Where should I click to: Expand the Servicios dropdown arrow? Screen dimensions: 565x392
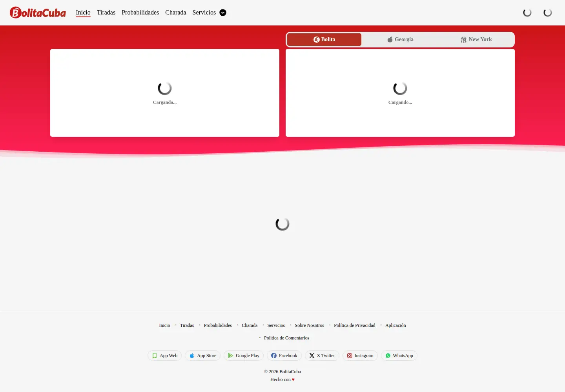pyautogui.click(x=223, y=13)
